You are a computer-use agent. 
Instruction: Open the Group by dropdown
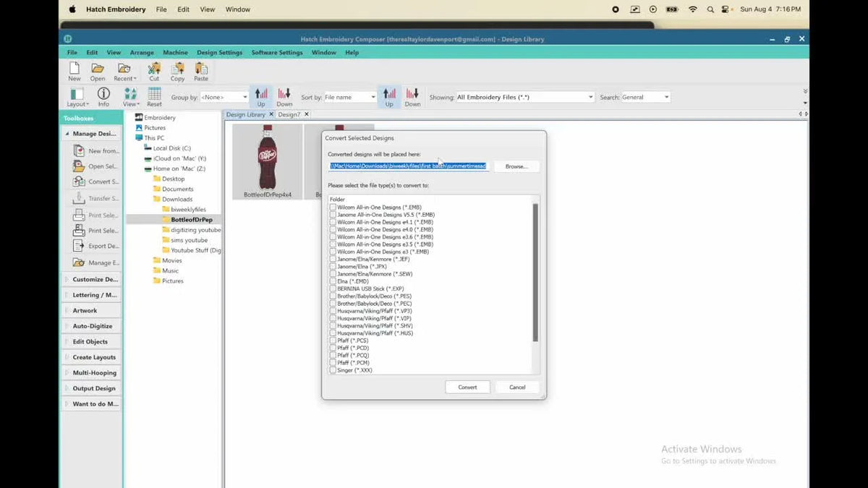(224, 97)
